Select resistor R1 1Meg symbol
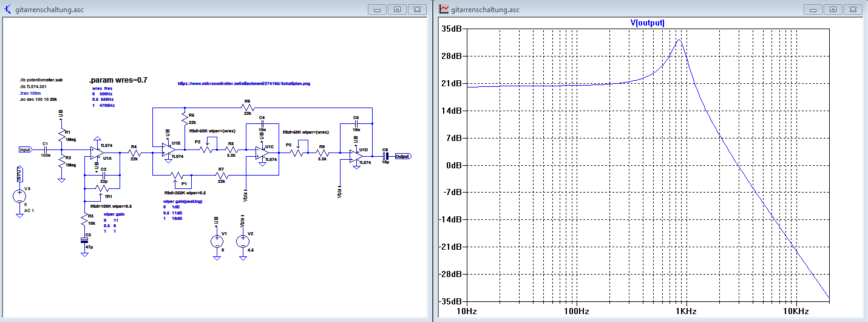This screenshot has width=868, height=322. [61, 135]
